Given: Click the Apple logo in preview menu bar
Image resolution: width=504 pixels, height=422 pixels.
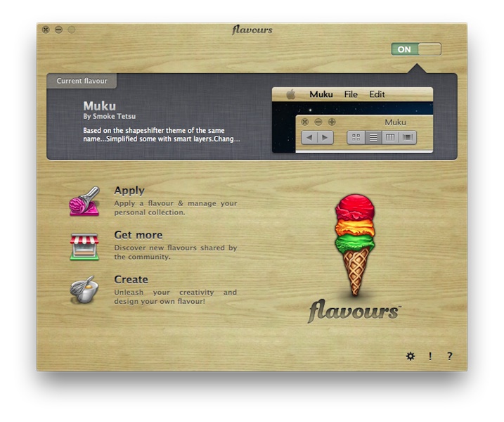Looking at the screenshot, I should point(290,95).
